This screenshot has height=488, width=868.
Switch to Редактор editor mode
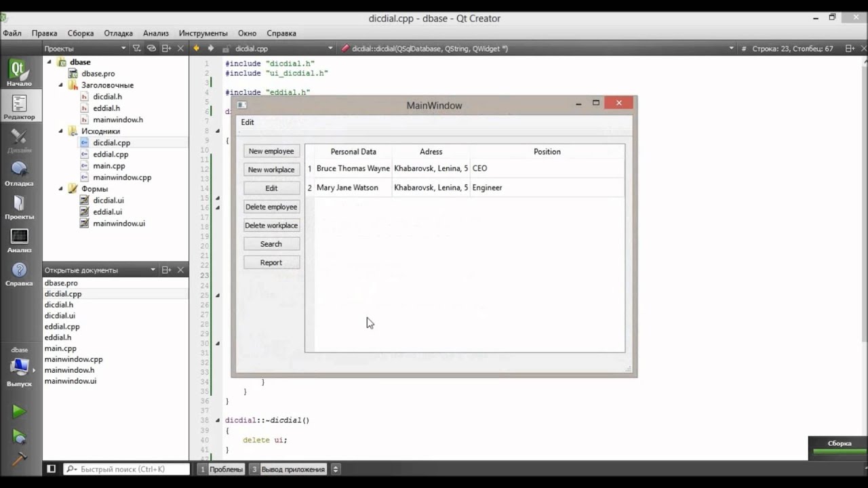point(19,106)
